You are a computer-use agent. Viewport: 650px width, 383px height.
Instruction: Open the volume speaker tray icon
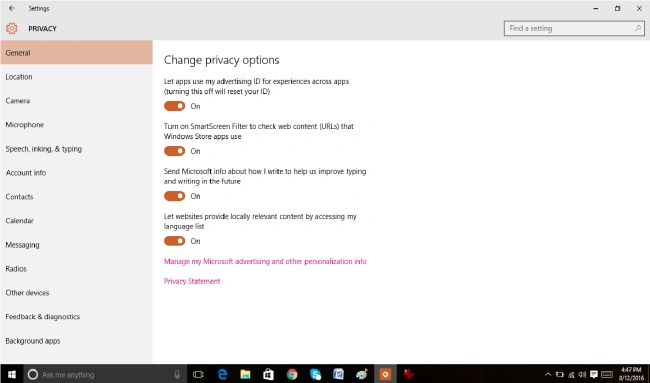pos(582,374)
